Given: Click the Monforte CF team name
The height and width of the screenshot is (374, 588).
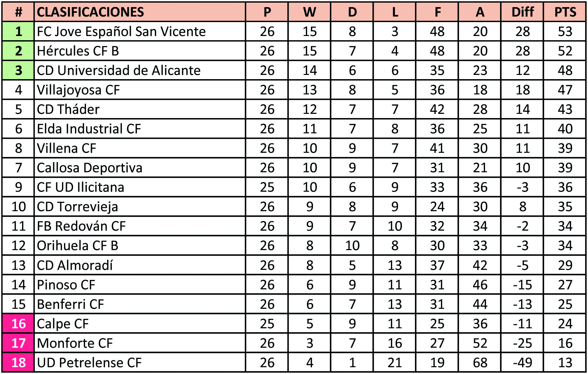Looking at the screenshot, I should click(x=75, y=343).
